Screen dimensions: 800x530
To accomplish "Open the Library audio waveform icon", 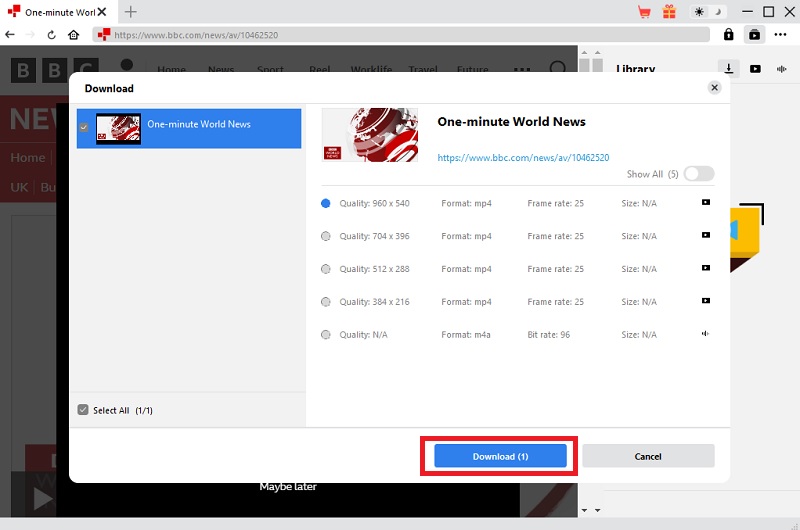I will 781,69.
